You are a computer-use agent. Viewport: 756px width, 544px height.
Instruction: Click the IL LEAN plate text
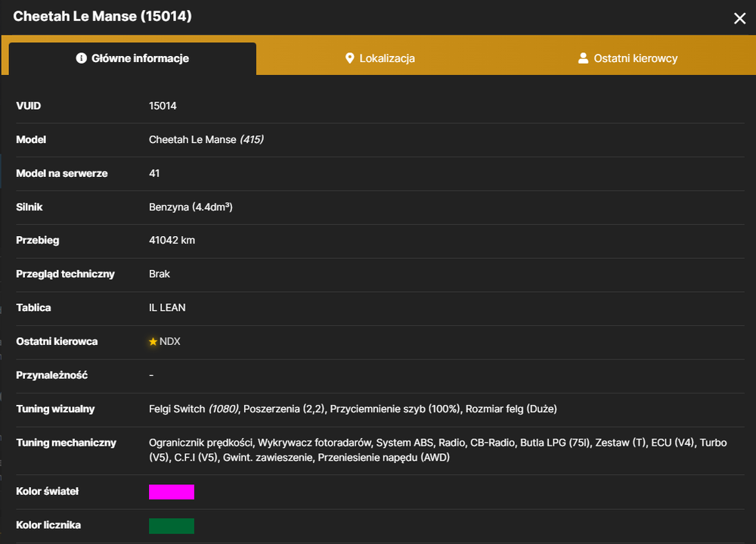[167, 307]
